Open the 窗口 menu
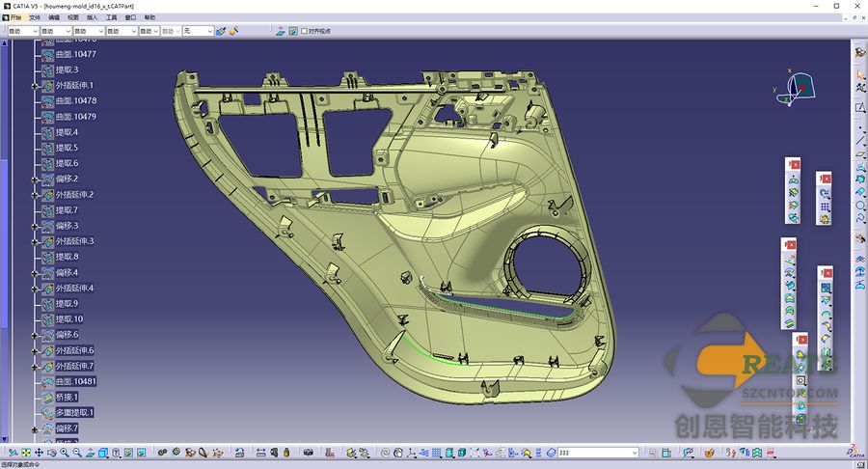The height and width of the screenshot is (469, 868). tap(130, 17)
